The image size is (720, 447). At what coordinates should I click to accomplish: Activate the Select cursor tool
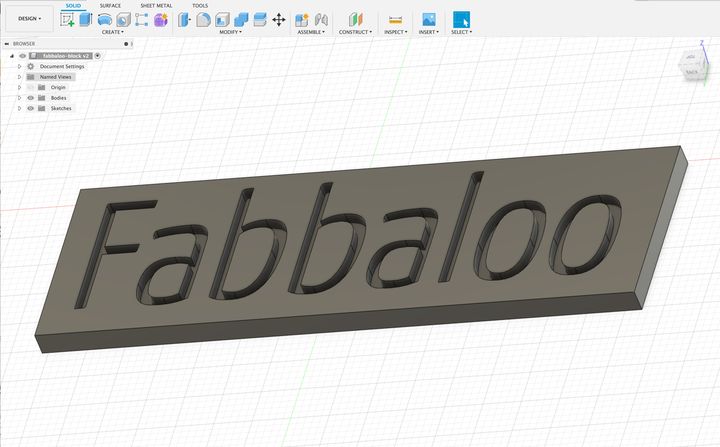pyautogui.click(x=460, y=19)
